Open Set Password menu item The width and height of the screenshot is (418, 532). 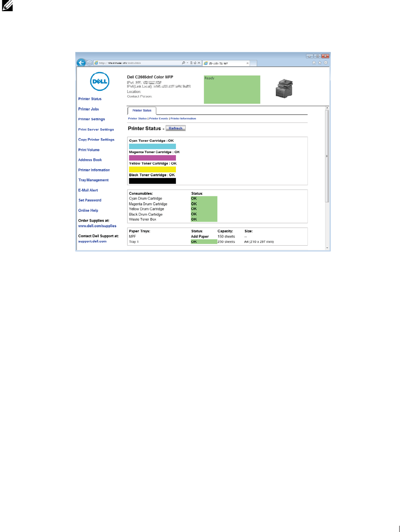(90, 200)
